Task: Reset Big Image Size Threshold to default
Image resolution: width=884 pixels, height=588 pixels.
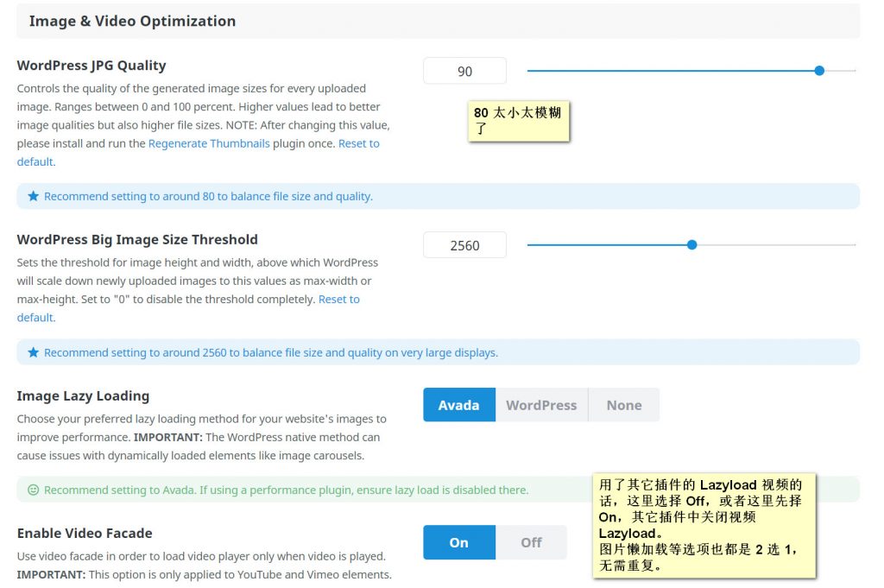Action: [338, 300]
